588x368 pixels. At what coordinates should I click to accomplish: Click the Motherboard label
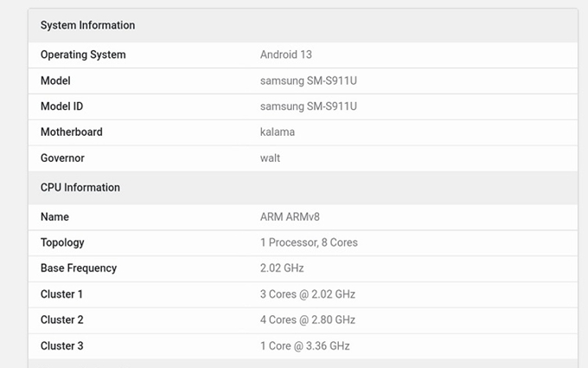(71, 132)
